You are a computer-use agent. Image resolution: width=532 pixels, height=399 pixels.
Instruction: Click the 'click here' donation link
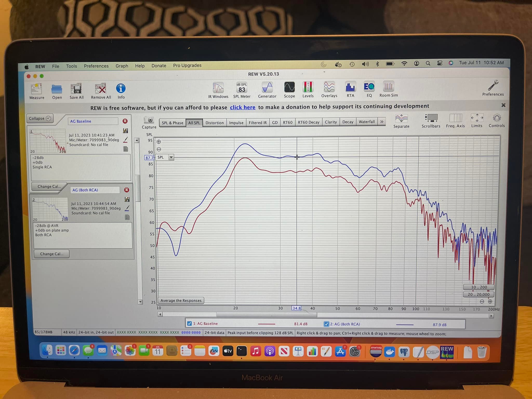243,107
